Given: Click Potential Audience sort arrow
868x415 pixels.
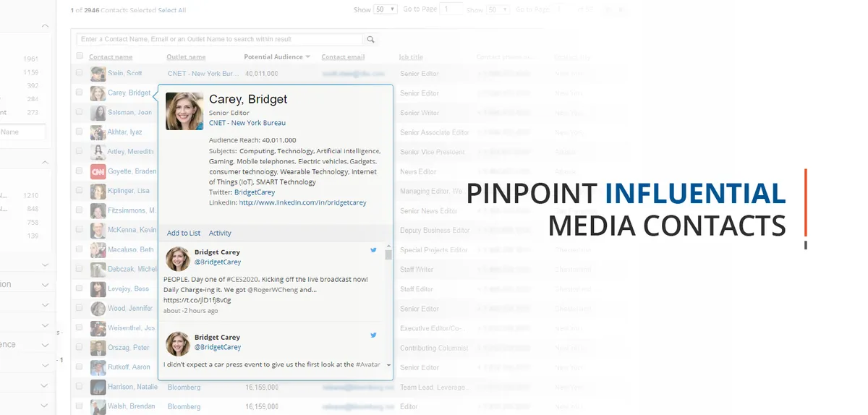Looking at the screenshot, I should pyautogui.click(x=308, y=56).
